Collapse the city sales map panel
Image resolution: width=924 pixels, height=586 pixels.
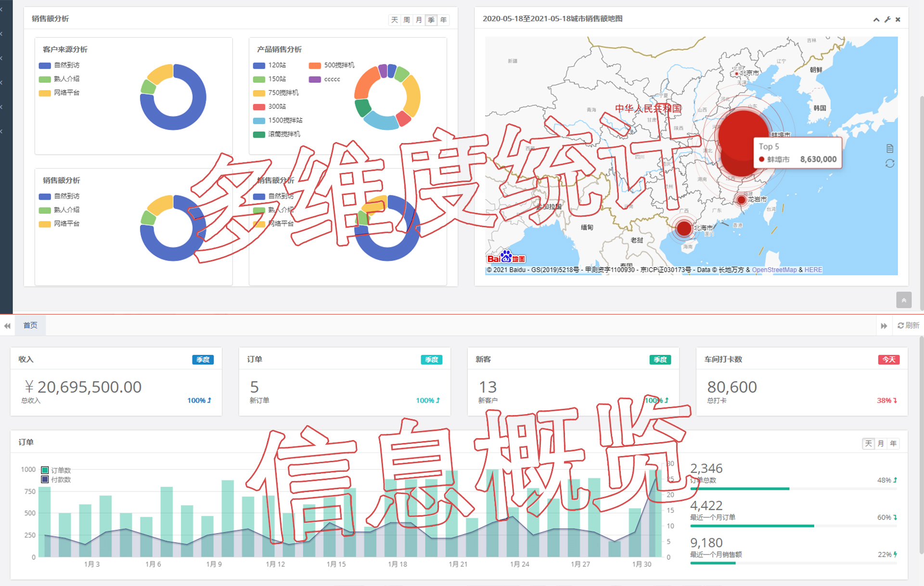[876, 20]
